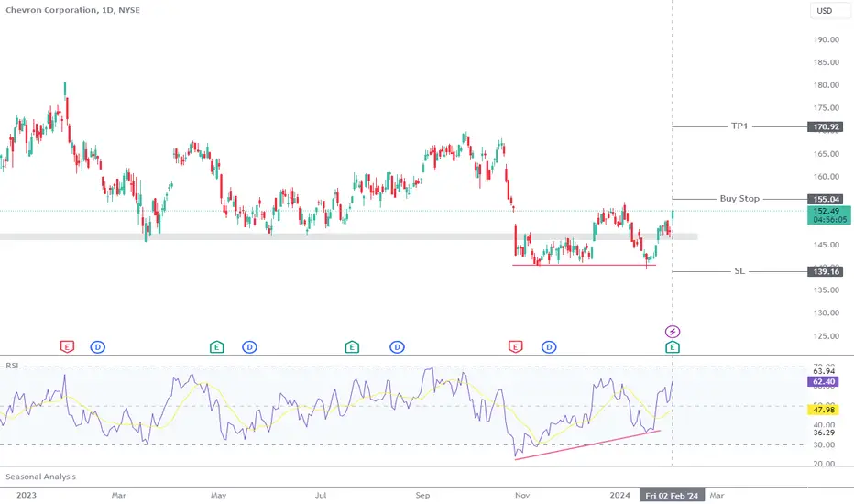Click the 145.00 price scale label

tap(827, 245)
